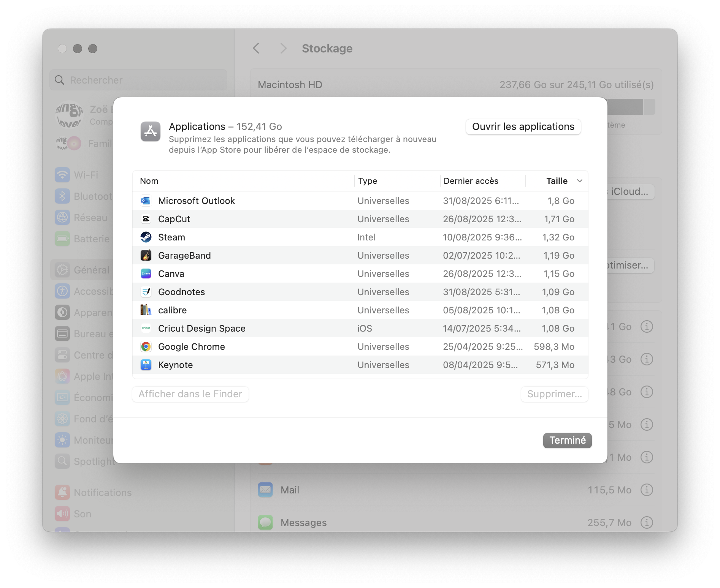The image size is (720, 588).
Task: Show info for Mail storage
Action: coord(647,490)
